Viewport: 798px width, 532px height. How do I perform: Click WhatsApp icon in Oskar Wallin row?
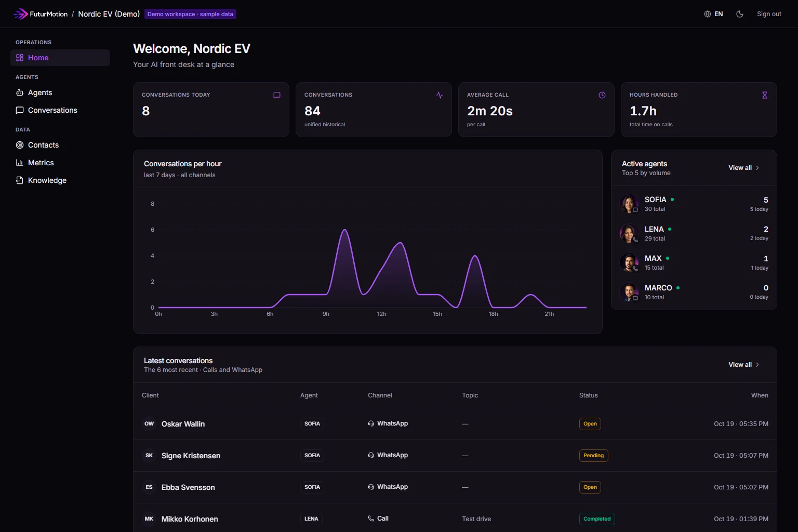(371, 424)
